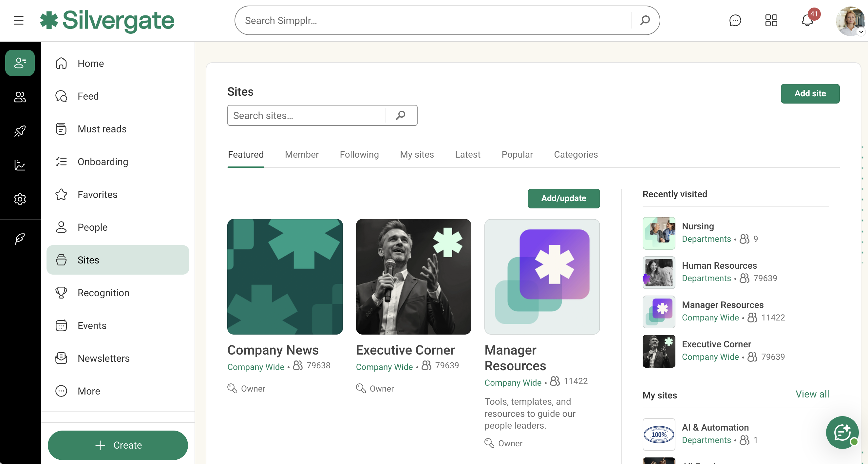Open View all under My sites

(812, 394)
